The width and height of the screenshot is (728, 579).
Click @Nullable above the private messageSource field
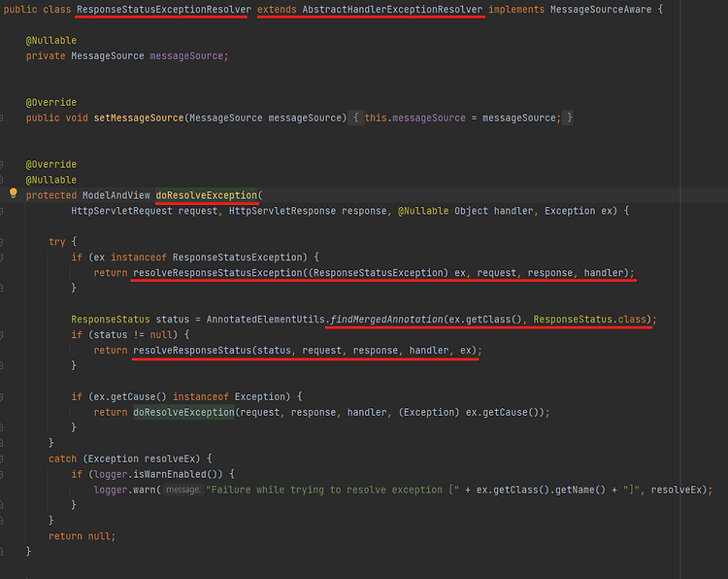(51, 41)
